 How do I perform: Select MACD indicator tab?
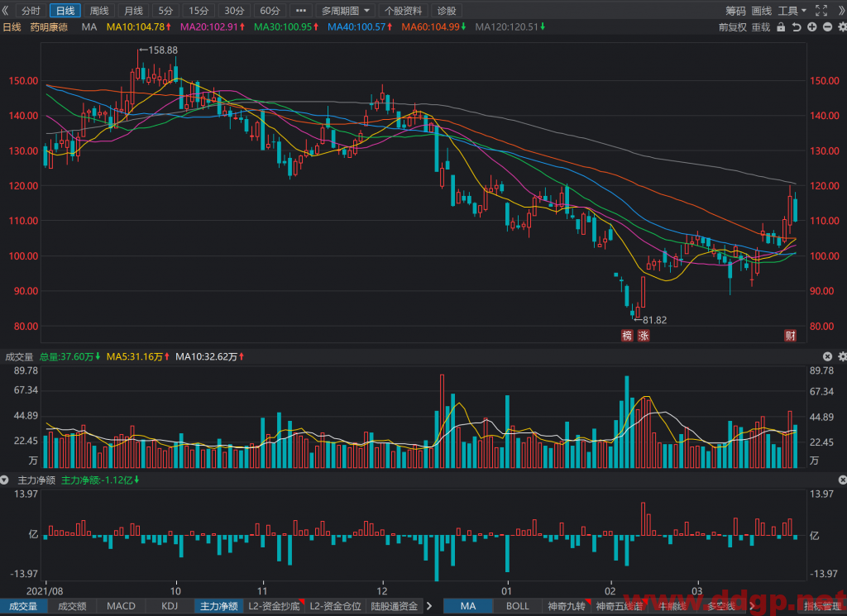[x=121, y=606]
